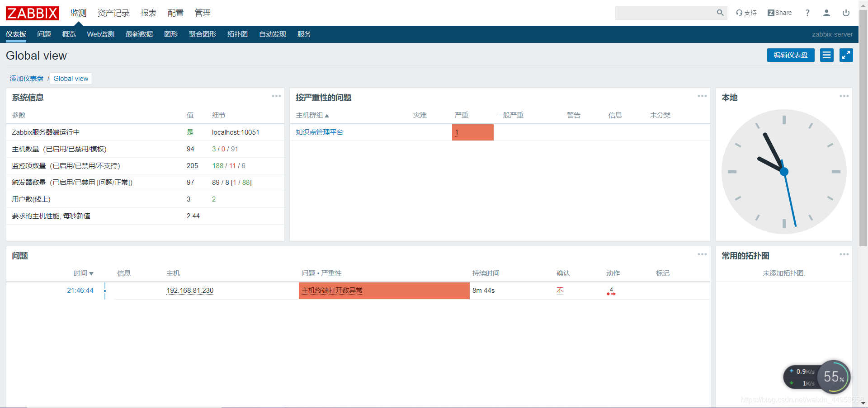Click the localhost:10051 detail text
The width and height of the screenshot is (868, 408).
236,132
